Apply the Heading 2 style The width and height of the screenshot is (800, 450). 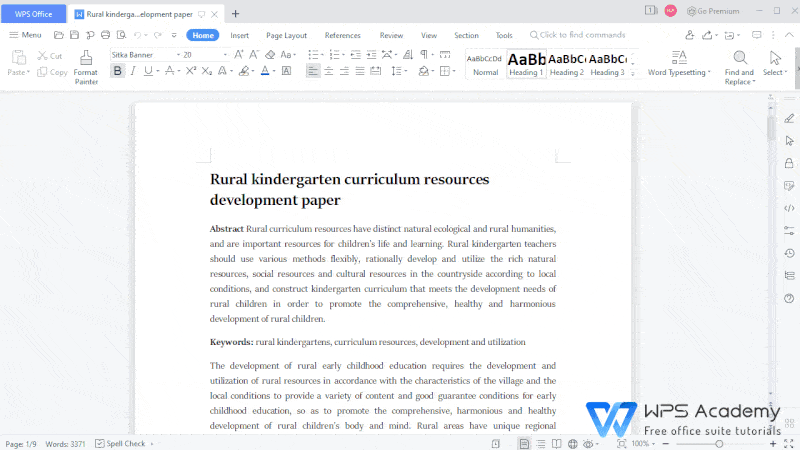point(567,64)
